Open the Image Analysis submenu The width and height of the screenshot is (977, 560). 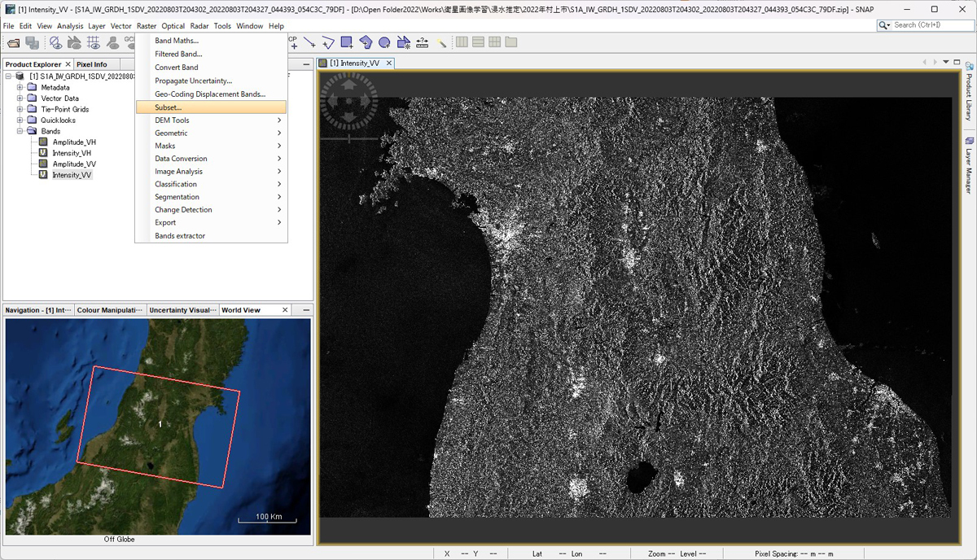tap(211, 172)
